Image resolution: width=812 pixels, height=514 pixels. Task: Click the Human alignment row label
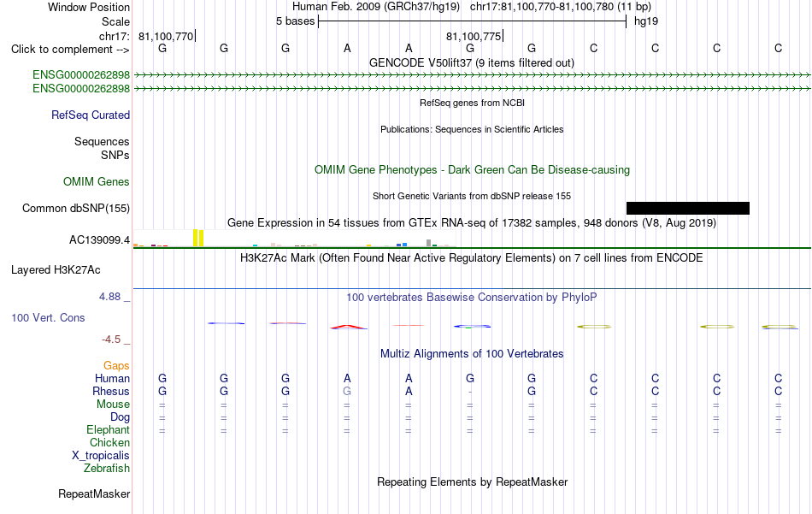(112, 379)
